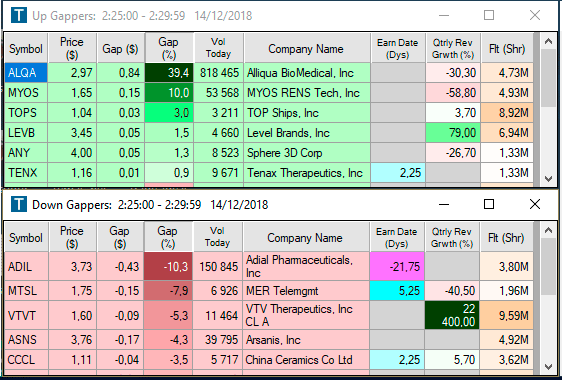Screen dimensions: 562x380
Task: Click MYOS RENS Tech, Inc company name
Action: pos(307,93)
